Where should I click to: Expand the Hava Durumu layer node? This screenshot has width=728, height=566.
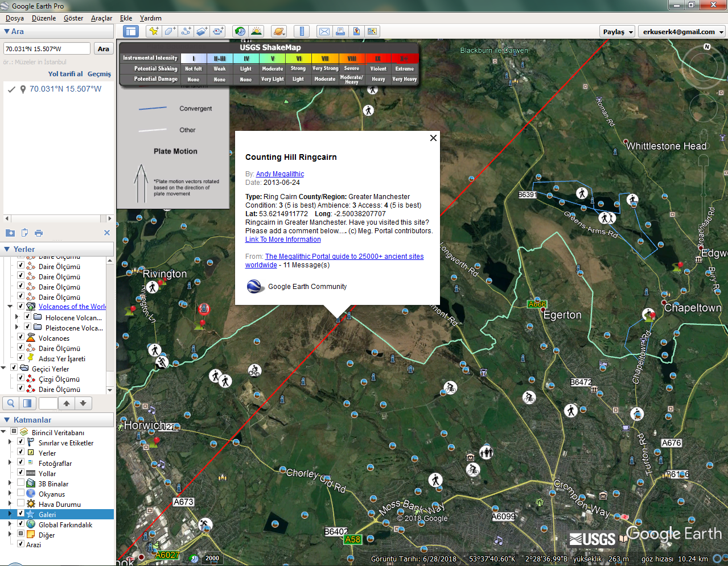point(10,504)
